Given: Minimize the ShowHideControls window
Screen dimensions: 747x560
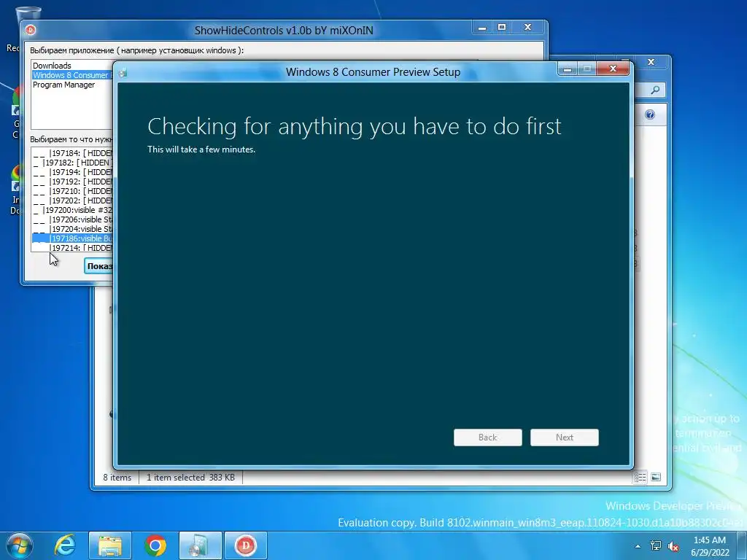Looking at the screenshot, I should [x=482, y=28].
